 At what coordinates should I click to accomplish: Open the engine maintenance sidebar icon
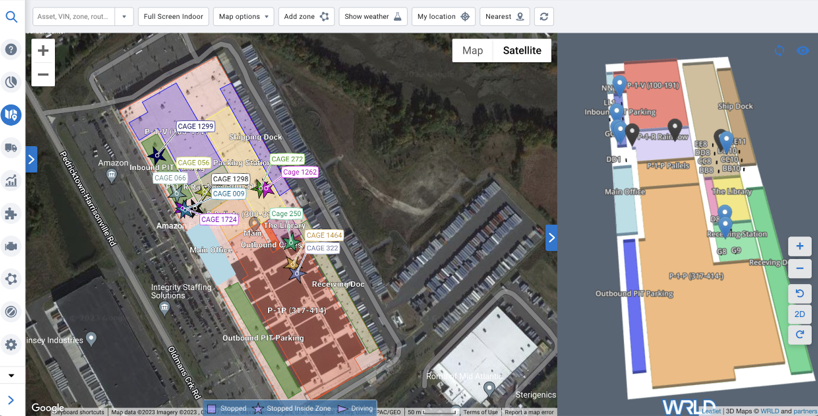click(x=11, y=246)
